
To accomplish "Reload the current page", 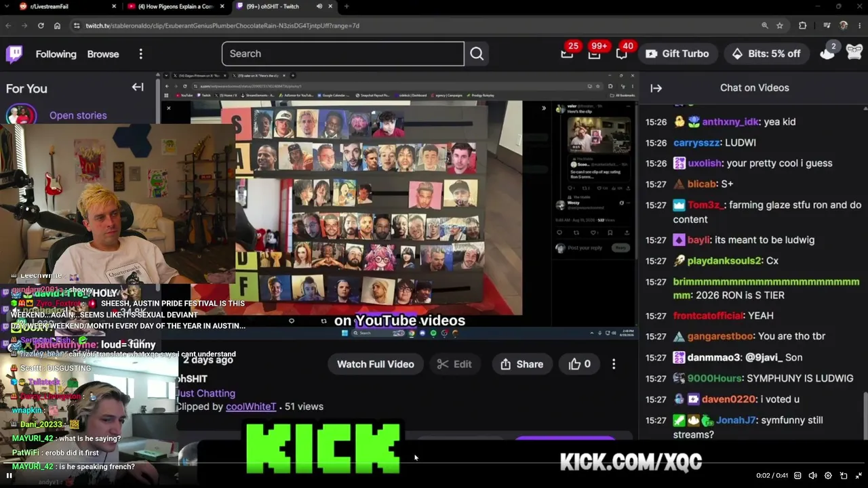I will [41, 26].
